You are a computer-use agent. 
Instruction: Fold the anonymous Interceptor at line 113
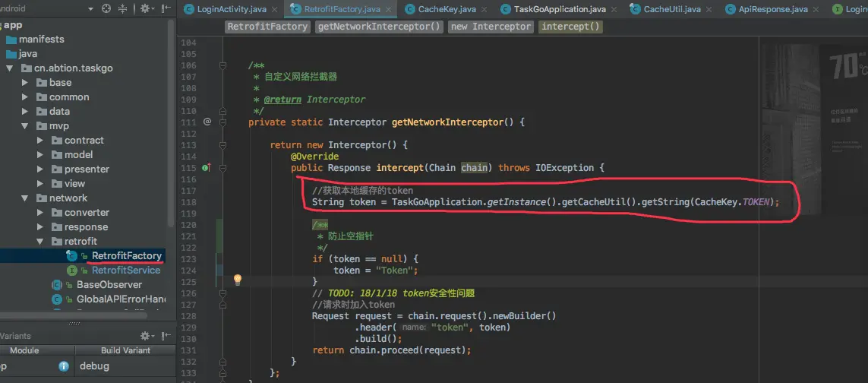pyautogui.click(x=223, y=145)
